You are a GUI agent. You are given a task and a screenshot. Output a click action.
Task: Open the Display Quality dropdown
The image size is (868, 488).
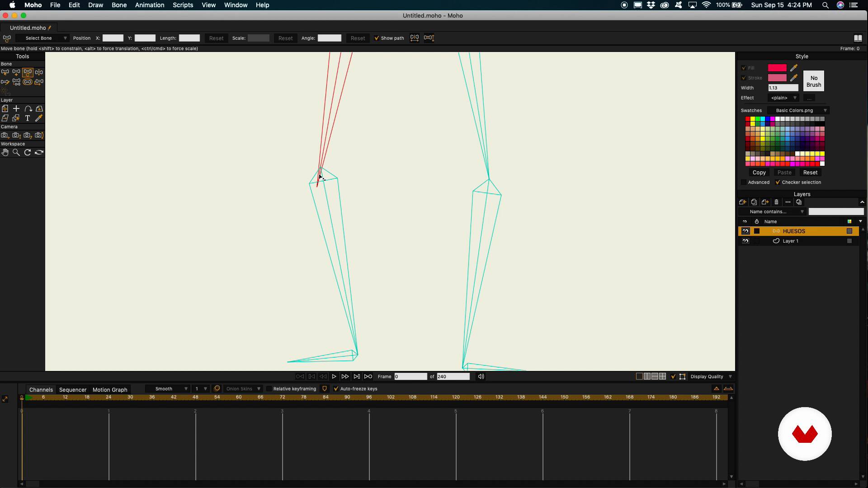[711, 377]
